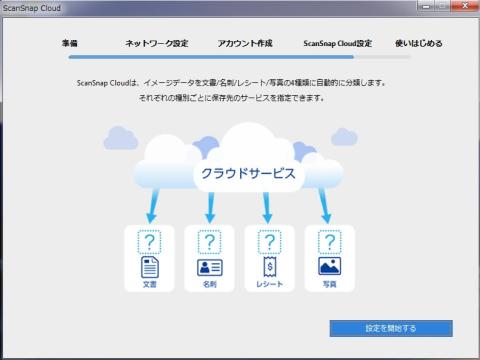Select the 文書 document icon
This screenshot has width=480, height=360.
(x=150, y=267)
